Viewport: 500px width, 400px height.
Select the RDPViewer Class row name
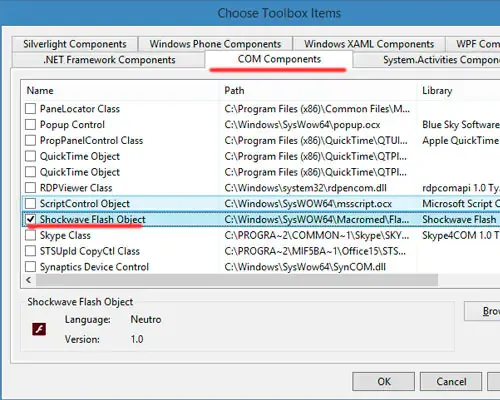coord(76,188)
